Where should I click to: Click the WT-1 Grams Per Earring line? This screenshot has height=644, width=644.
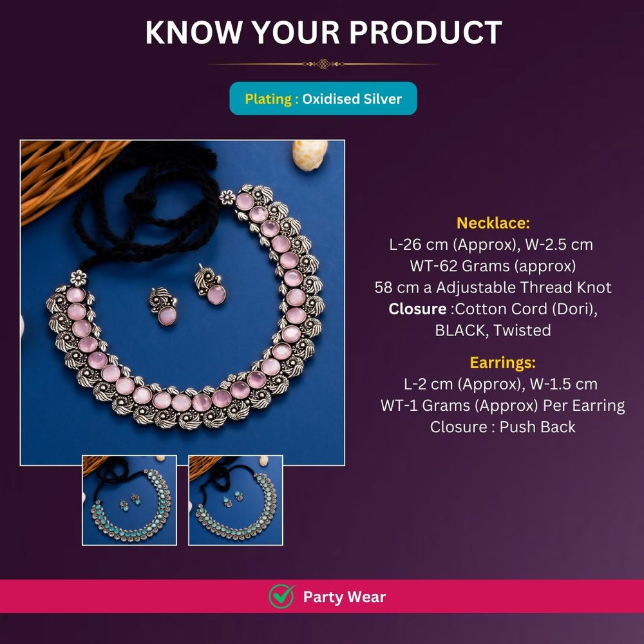tap(502, 405)
